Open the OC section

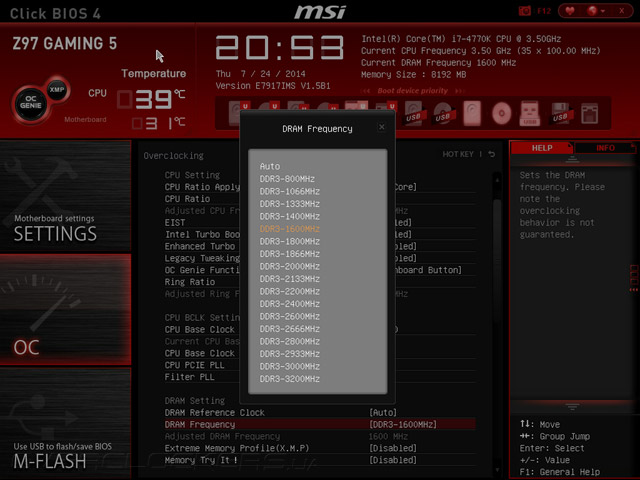click(65, 309)
